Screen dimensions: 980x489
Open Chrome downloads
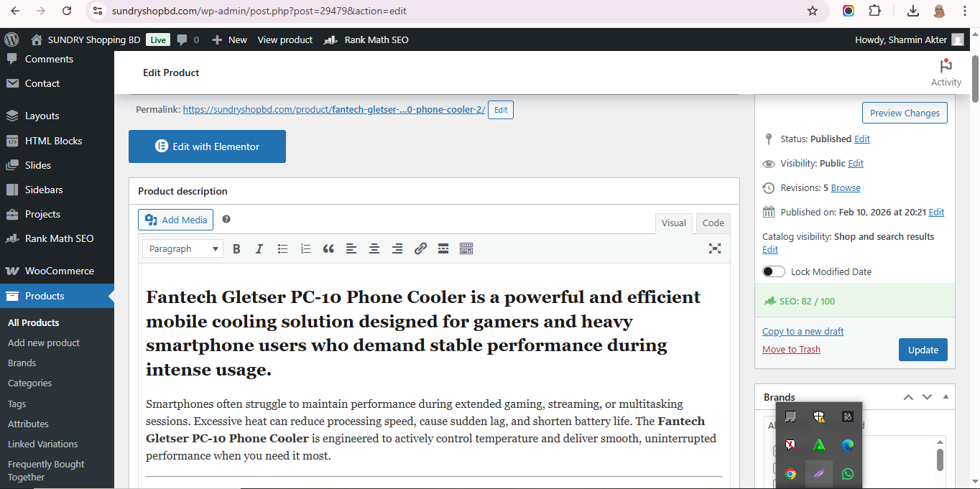(913, 11)
